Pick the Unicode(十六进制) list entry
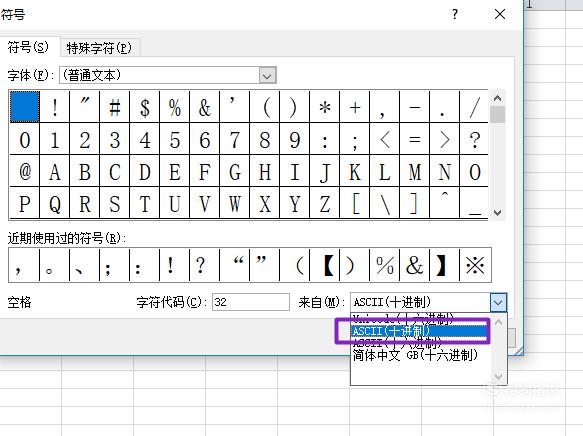The height and width of the screenshot is (436, 583). point(419,319)
